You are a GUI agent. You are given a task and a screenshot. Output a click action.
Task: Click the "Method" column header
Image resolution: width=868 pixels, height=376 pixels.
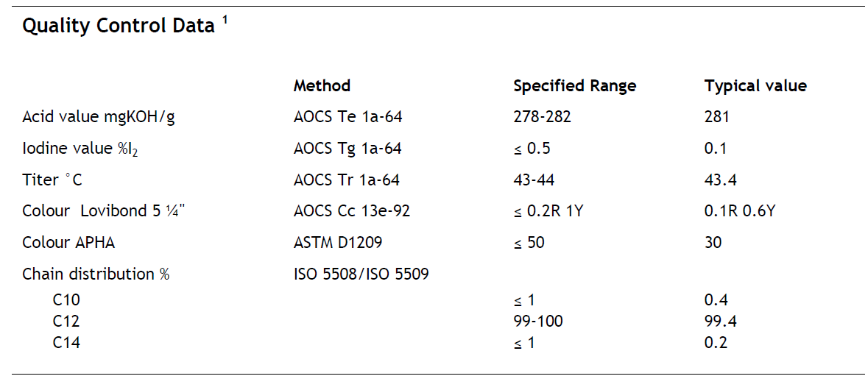pyautogui.click(x=322, y=86)
